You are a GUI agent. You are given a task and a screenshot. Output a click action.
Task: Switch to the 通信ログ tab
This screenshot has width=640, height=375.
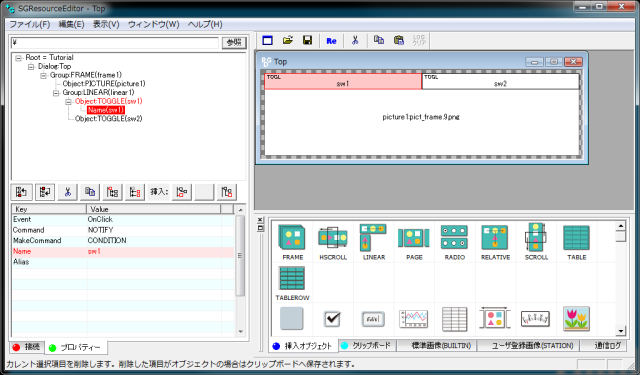click(604, 346)
